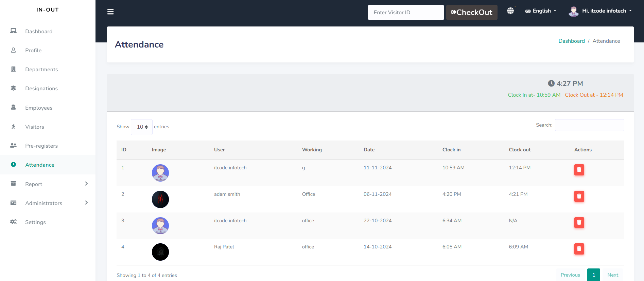Navigate to Visitors in the sidebar
Viewport: 644px width, 281px height.
(x=35, y=127)
